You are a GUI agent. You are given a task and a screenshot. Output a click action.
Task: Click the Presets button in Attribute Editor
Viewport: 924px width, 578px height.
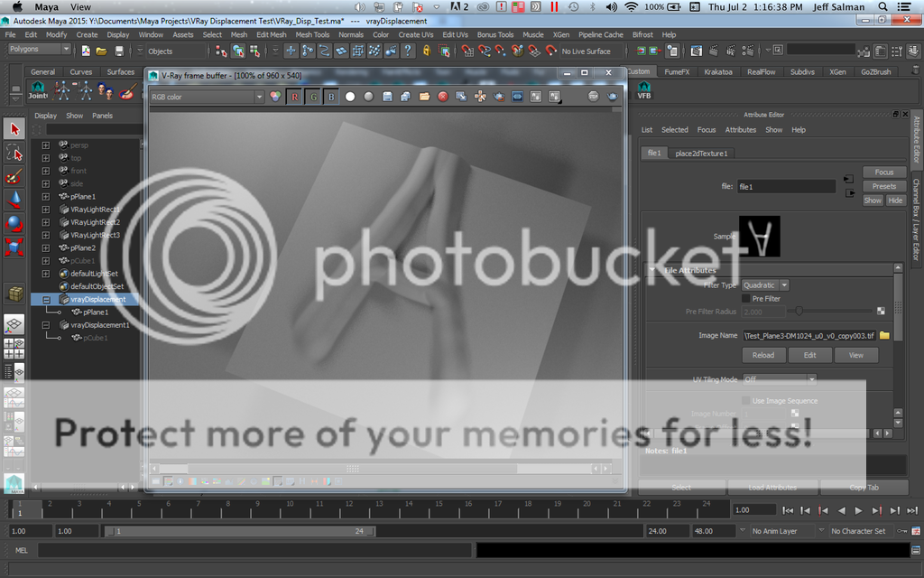tap(883, 186)
